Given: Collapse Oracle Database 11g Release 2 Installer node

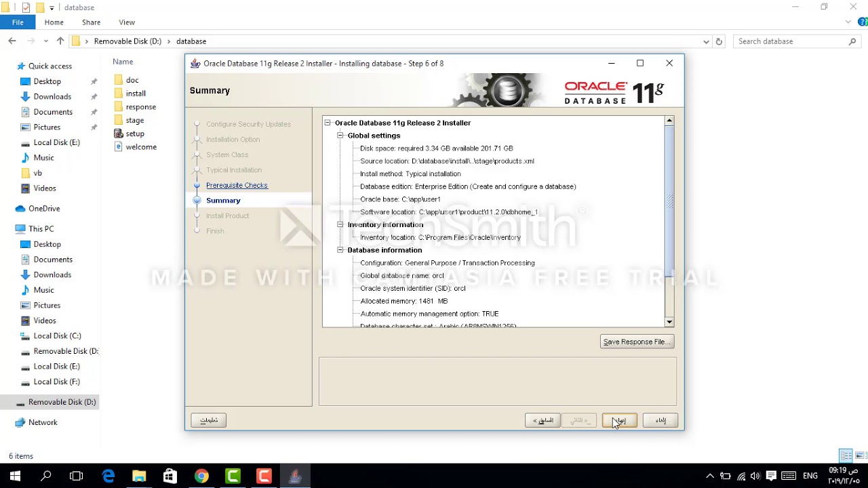Looking at the screenshot, I should click(x=328, y=123).
